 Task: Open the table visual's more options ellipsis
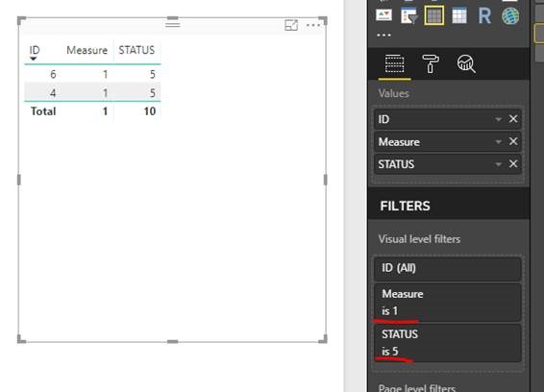(313, 25)
